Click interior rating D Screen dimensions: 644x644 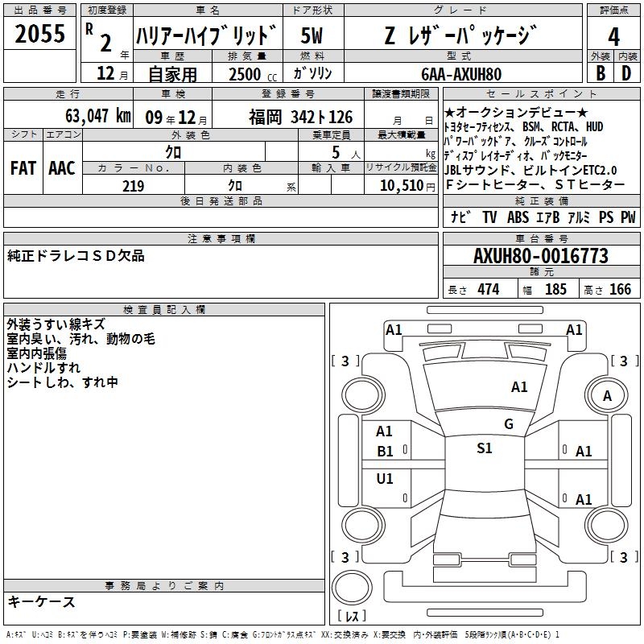pos(626,73)
